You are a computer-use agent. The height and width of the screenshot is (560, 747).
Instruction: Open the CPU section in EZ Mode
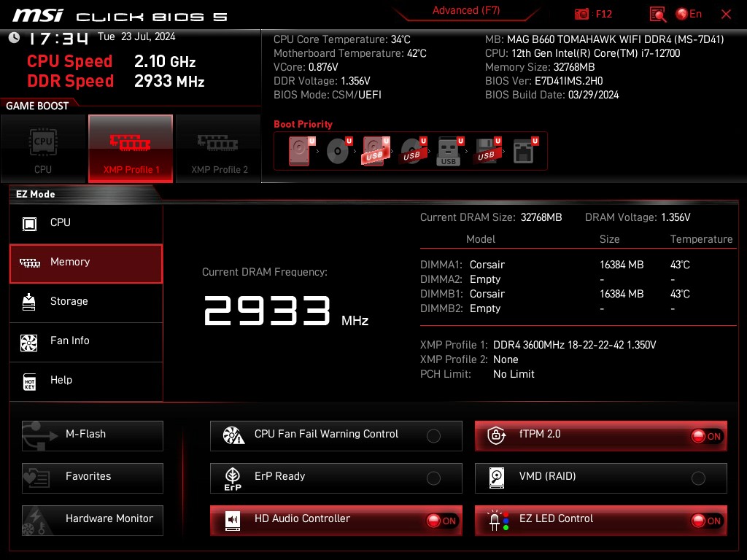(86, 223)
